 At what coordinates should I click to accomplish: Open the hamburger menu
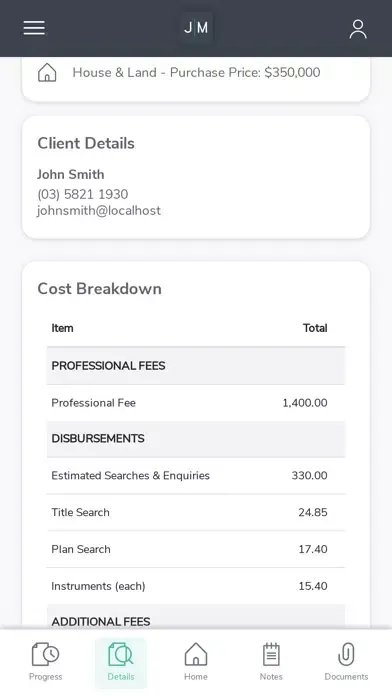coord(34,28)
